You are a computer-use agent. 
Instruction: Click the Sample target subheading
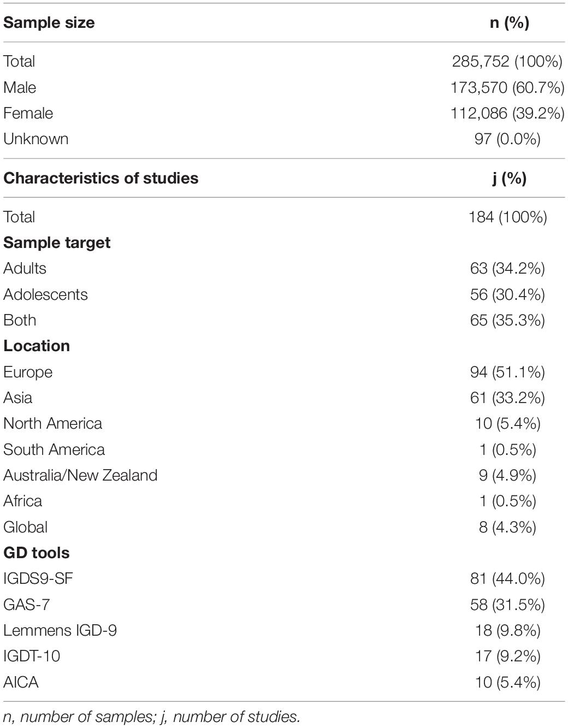[x=57, y=242]
